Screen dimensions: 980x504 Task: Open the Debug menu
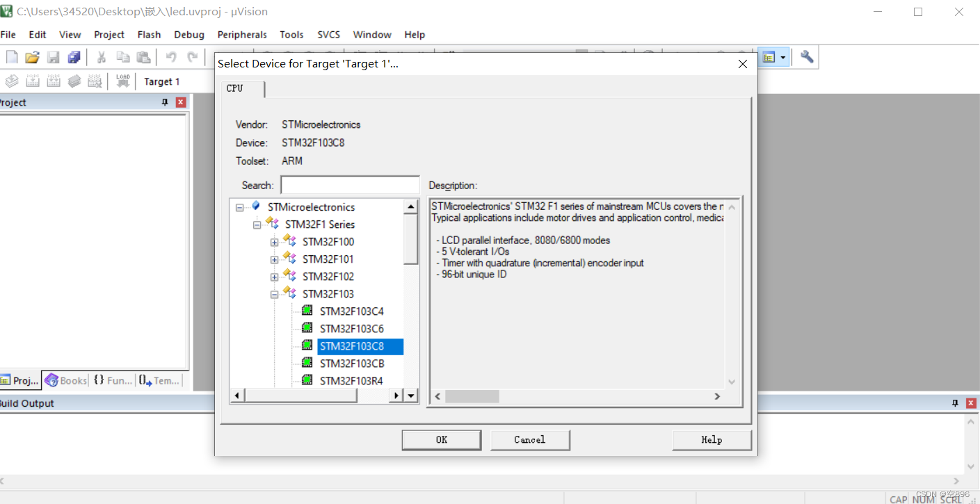coord(189,35)
